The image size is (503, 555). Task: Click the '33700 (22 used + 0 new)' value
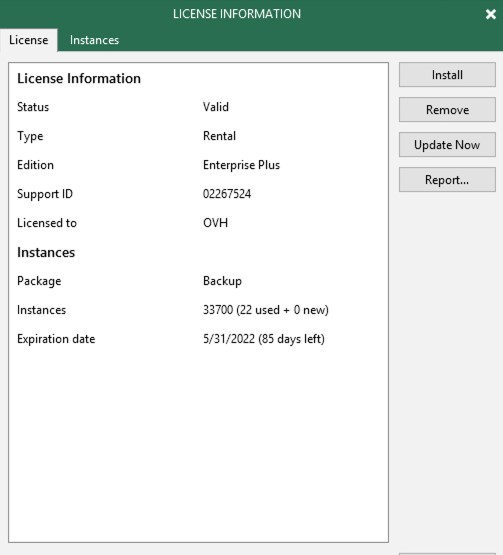pos(266,310)
